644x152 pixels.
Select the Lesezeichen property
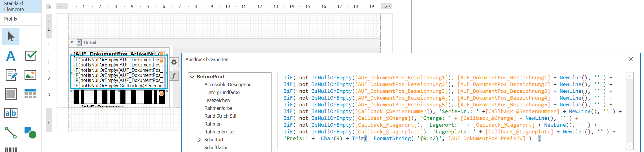217,100
